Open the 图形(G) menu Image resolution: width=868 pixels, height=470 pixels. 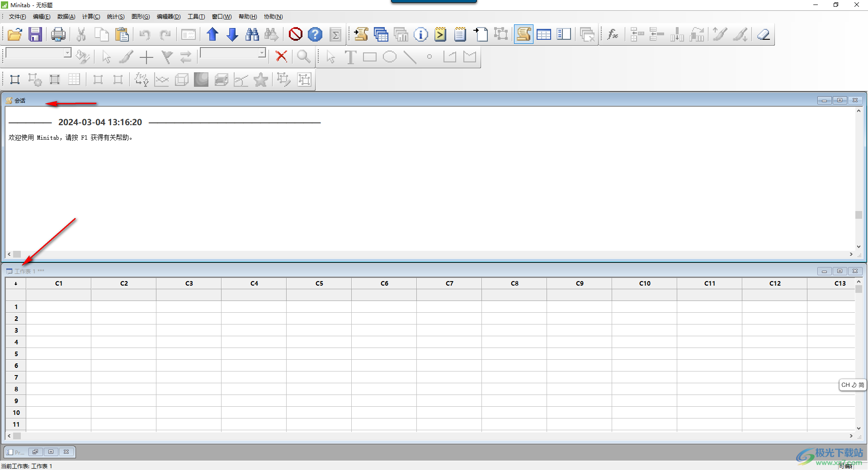[141, 17]
